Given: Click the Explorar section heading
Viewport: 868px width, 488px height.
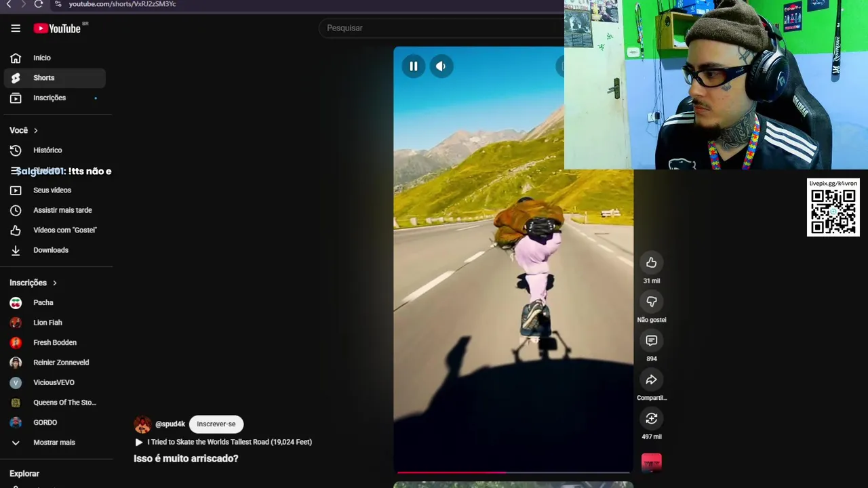Looking at the screenshot, I should 24,474.
